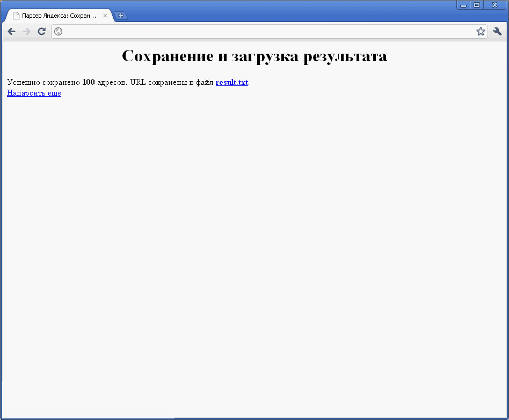
Task: Open the wrench settings menu
Action: tap(497, 32)
